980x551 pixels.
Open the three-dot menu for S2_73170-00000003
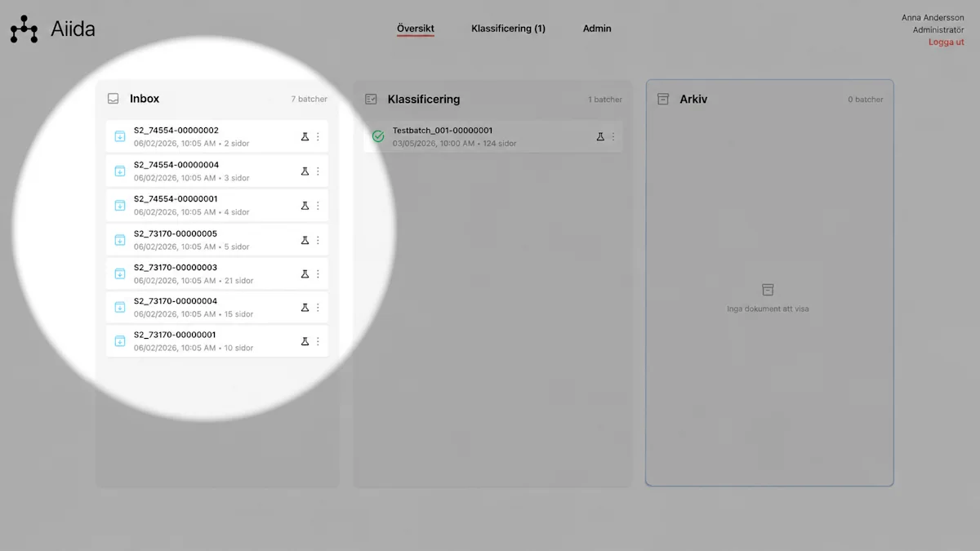pyautogui.click(x=318, y=273)
